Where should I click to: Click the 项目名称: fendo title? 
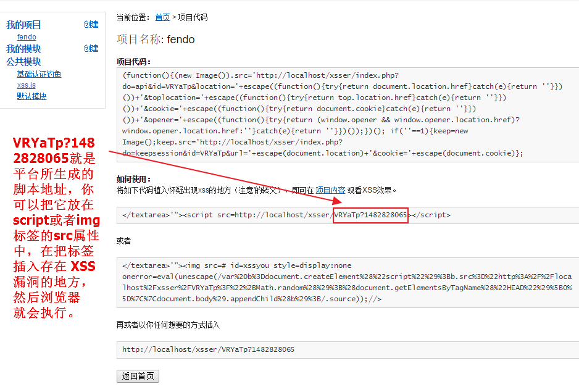tap(156, 40)
